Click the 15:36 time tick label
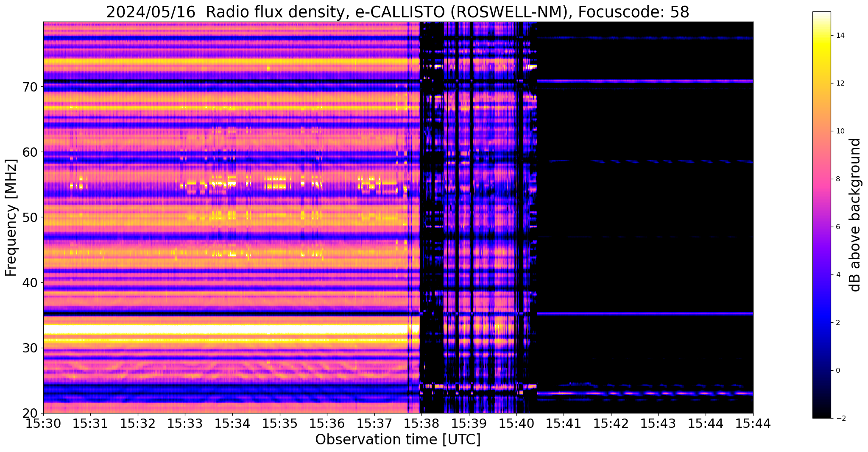 [327, 423]
